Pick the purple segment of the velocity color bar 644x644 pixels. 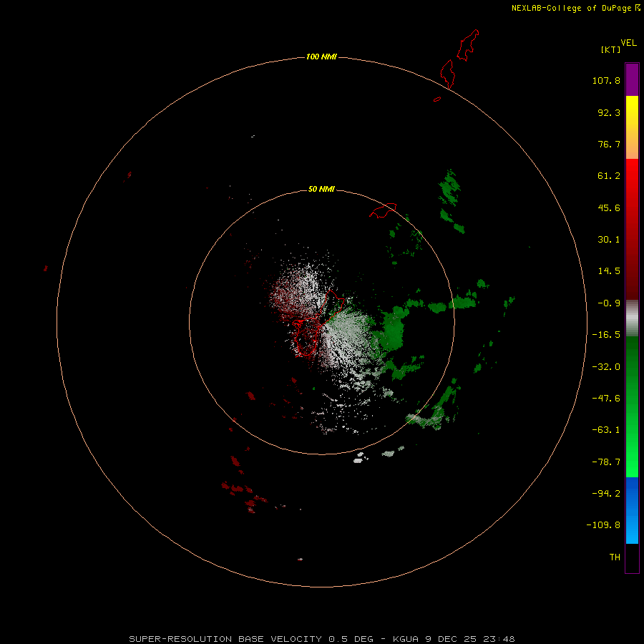click(632, 79)
